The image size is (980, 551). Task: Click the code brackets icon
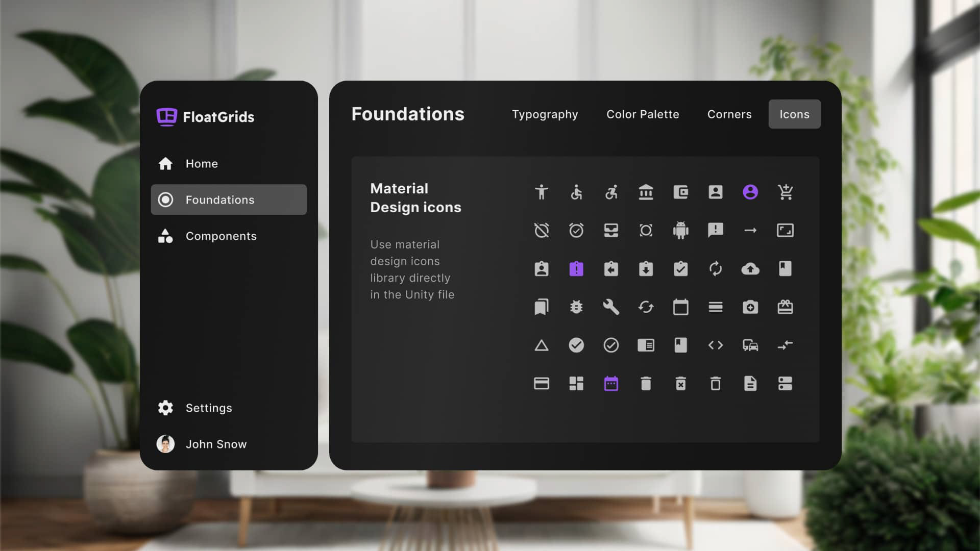pos(716,345)
